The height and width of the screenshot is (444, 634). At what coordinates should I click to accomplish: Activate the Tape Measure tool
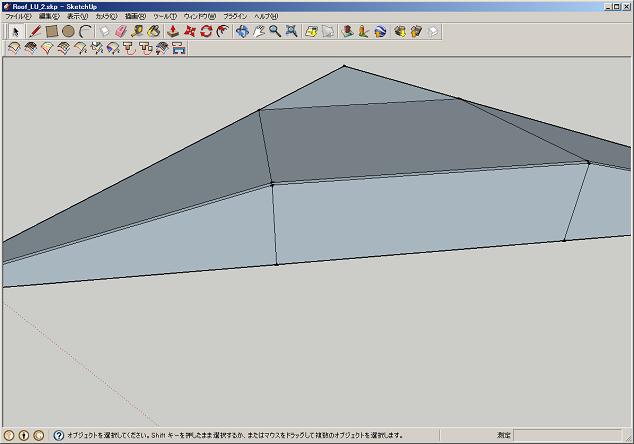click(x=137, y=31)
